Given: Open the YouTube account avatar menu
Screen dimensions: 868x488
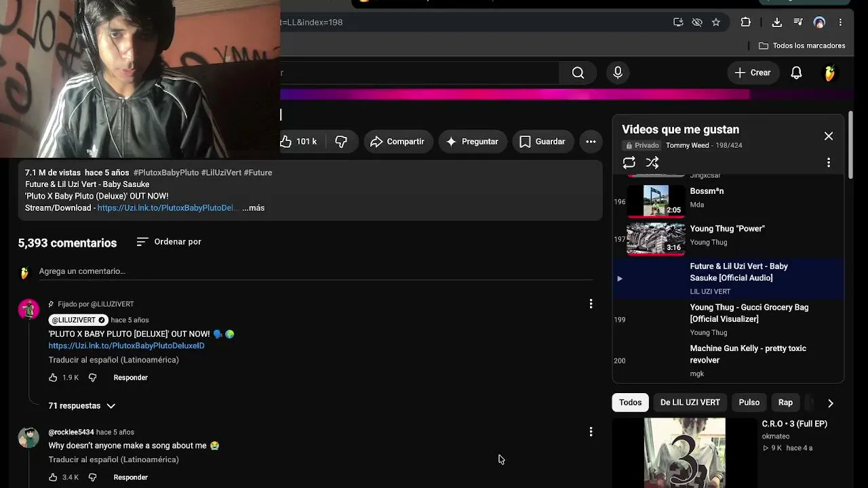Looking at the screenshot, I should [829, 73].
